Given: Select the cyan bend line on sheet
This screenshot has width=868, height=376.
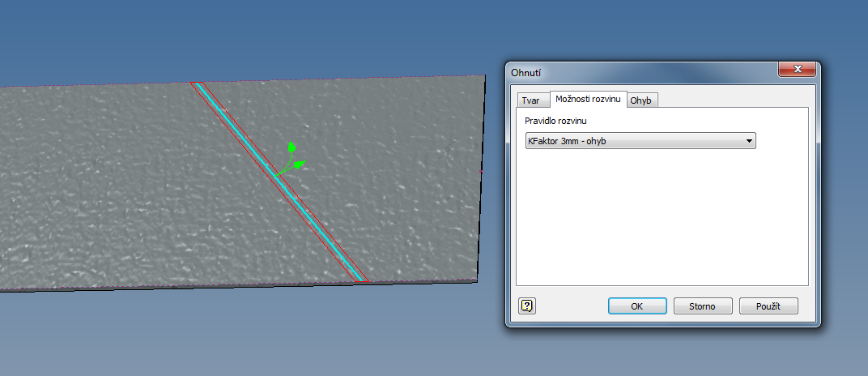Looking at the screenshot, I should pyautogui.click(x=275, y=181).
